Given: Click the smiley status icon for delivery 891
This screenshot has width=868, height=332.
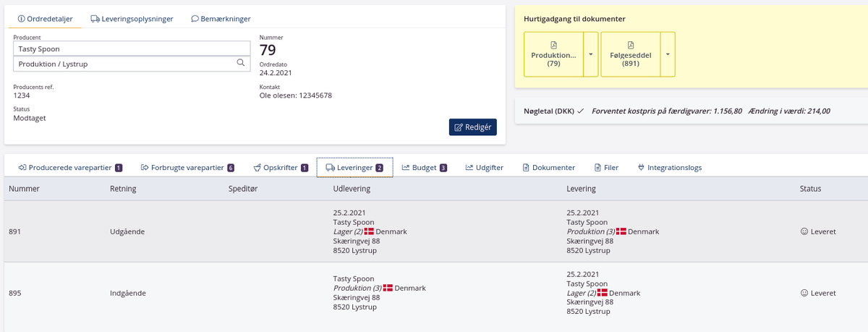Looking at the screenshot, I should pyautogui.click(x=804, y=231).
